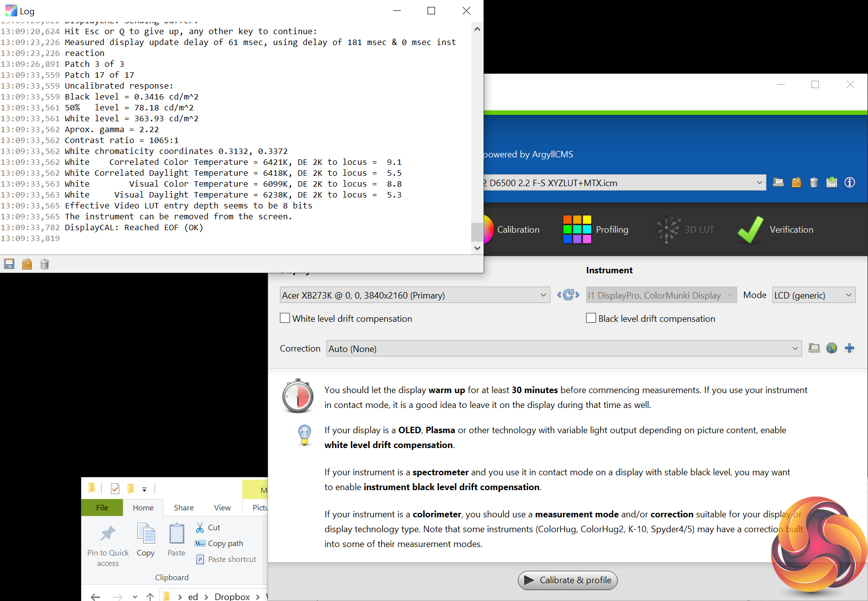Maximize the Log window

pos(432,11)
